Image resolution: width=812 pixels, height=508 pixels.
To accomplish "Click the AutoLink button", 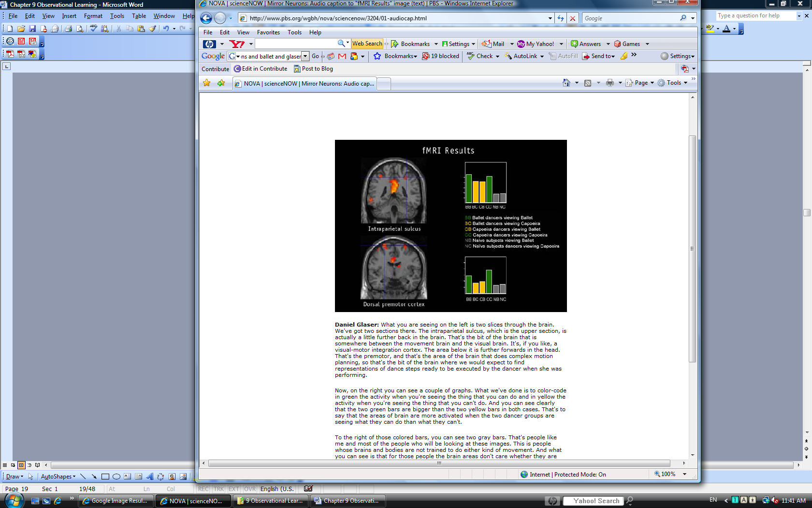I will pyautogui.click(x=524, y=56).
